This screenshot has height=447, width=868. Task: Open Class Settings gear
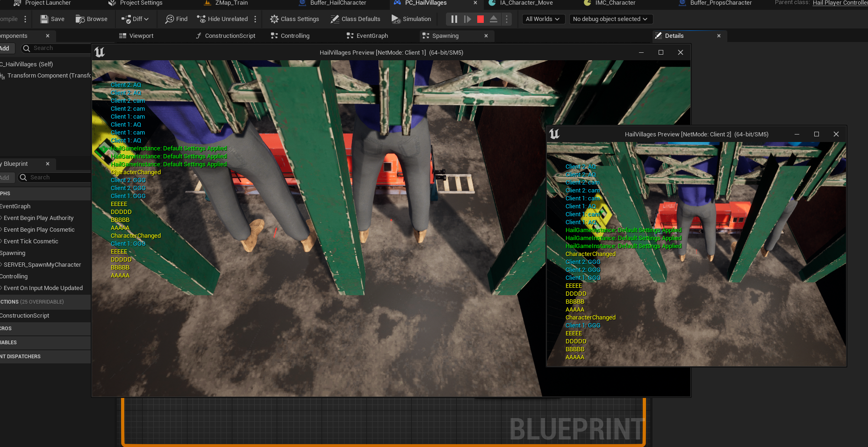coord(294,19)
